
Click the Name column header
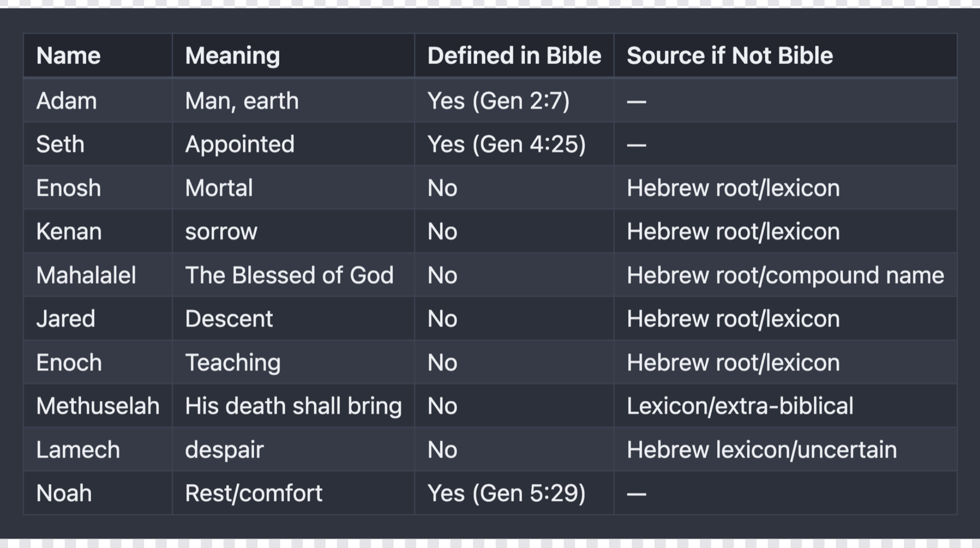[x=69, y=56]
